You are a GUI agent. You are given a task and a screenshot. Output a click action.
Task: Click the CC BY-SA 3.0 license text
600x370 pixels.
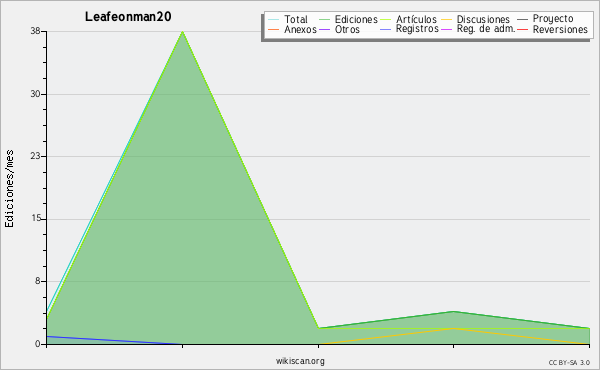[x=569, y=362]
